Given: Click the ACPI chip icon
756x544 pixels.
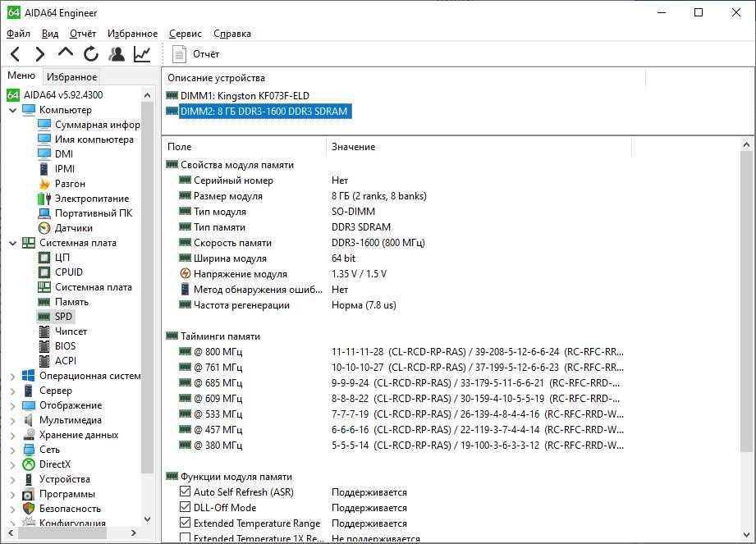Looking at the screenshot, I should (44, 361).
